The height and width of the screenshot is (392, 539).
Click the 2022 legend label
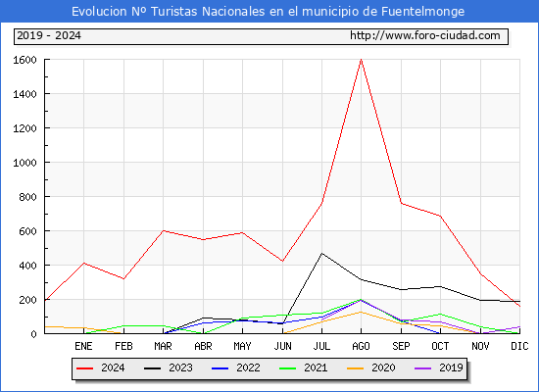(x=248, y=367)
